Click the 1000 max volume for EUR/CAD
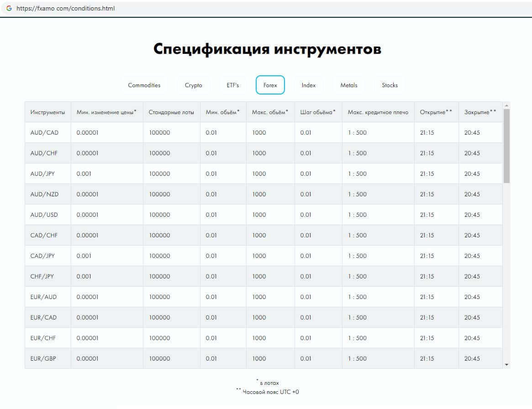This screenshot has width=532, height=409. [259, 317]
